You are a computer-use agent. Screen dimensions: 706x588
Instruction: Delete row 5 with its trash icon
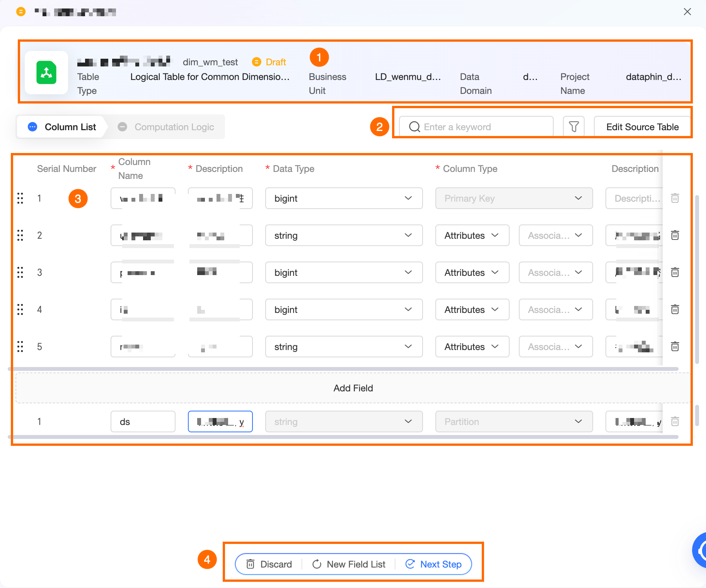tap(675, 347)
